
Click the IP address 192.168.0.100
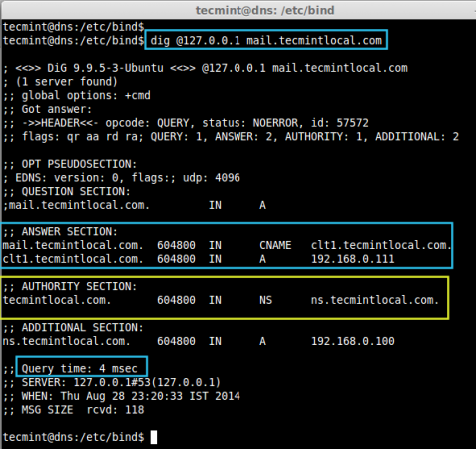[353, 341]
